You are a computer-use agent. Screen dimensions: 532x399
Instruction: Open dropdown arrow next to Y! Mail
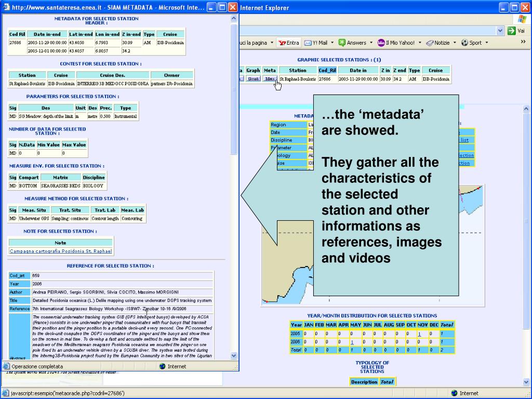(x=332, y=43)
